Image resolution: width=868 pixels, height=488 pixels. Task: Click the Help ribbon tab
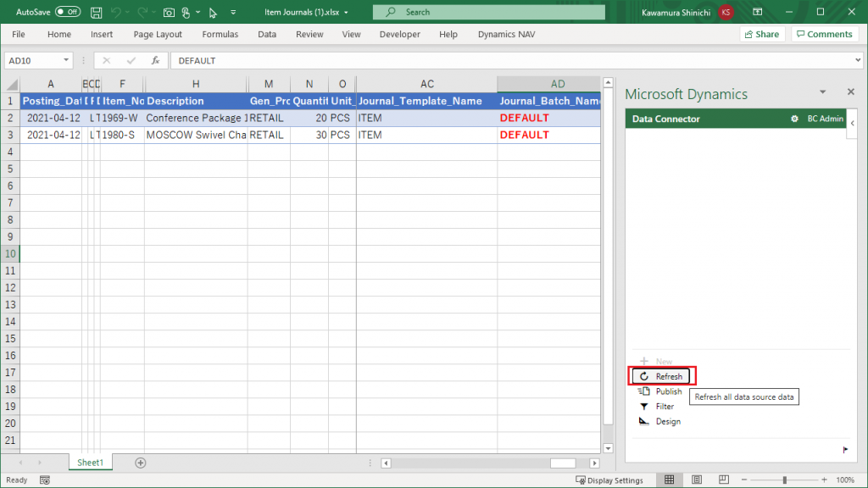click(448, 34)
